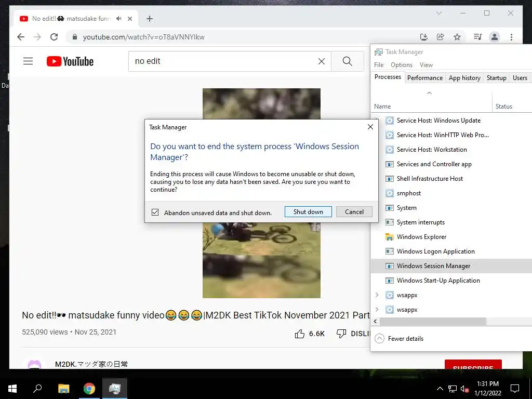Switch to the Users tab

point(520,78)
